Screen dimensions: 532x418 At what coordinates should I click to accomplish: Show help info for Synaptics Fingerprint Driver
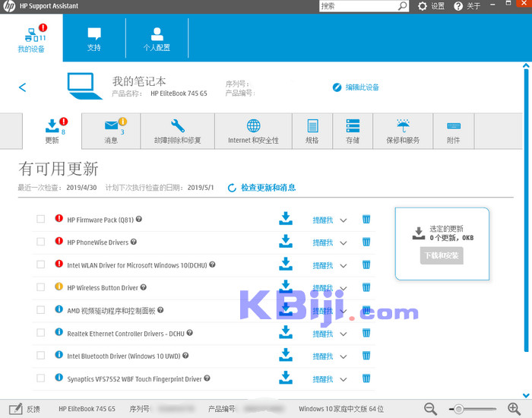tap(207, 378)
